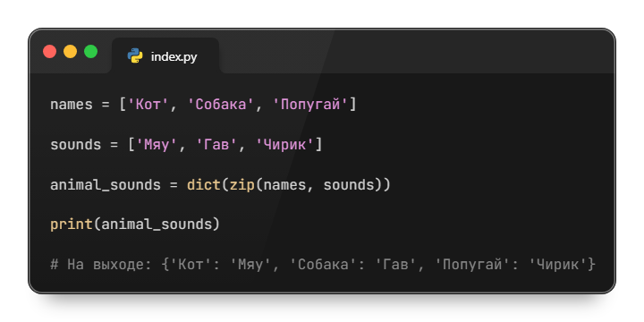The width and height of the screenshot is (644, 322).
Task: Click the 'Гав' string in sounds list
Action: 216,145
